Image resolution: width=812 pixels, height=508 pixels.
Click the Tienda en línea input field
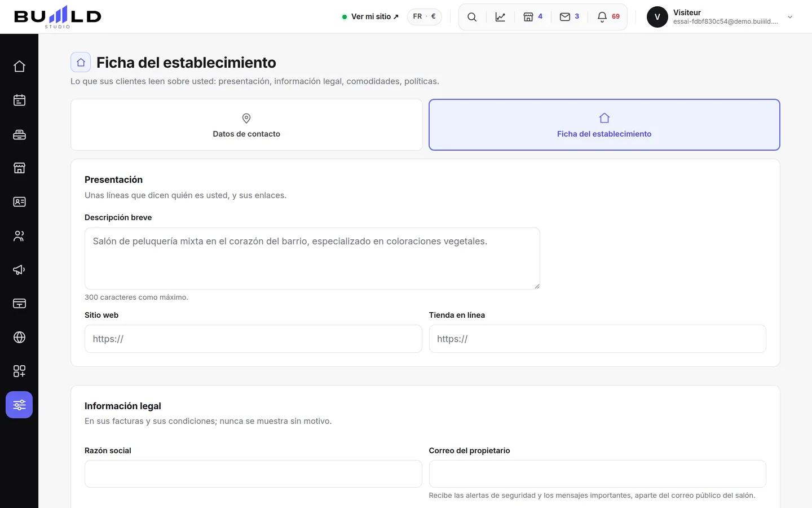(598, 339)
